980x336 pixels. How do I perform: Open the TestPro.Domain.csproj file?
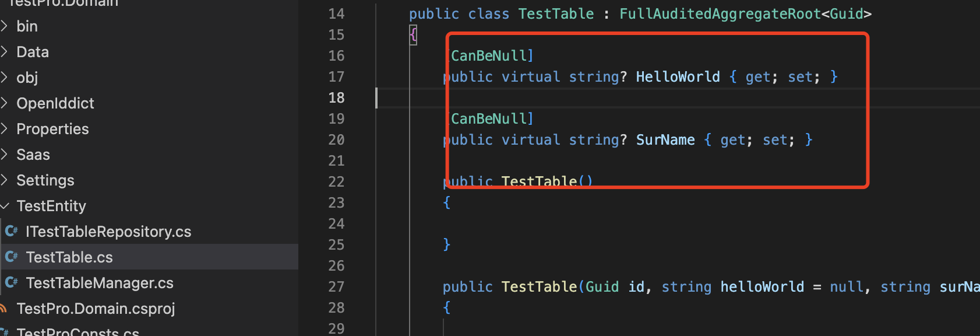(x=96, y=309)
